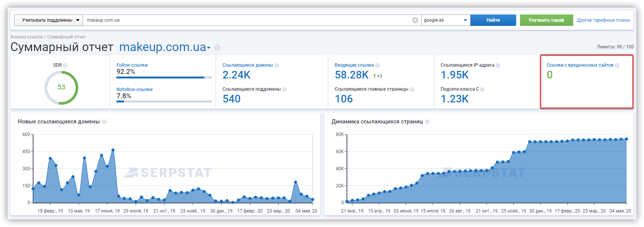Click the Найти search button
This screenshot has height=227, width=644.
pos(493,20)
